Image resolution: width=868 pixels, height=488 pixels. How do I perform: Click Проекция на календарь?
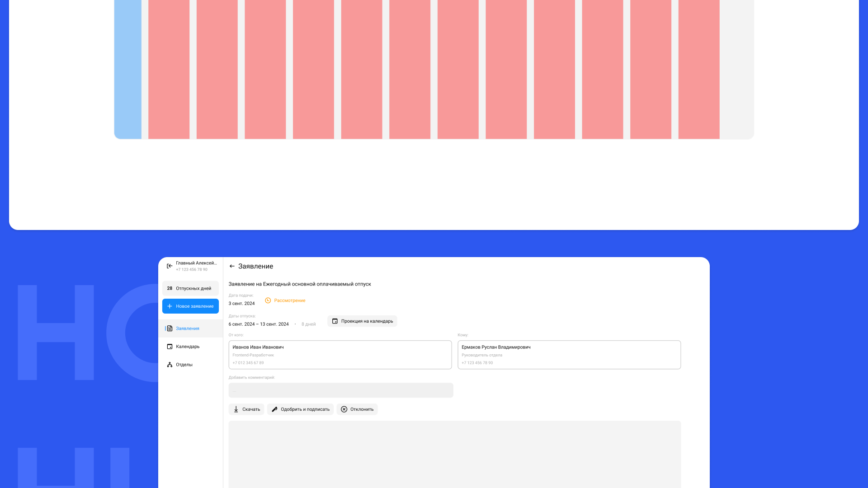pyautogui.click(x=362, y=321)
